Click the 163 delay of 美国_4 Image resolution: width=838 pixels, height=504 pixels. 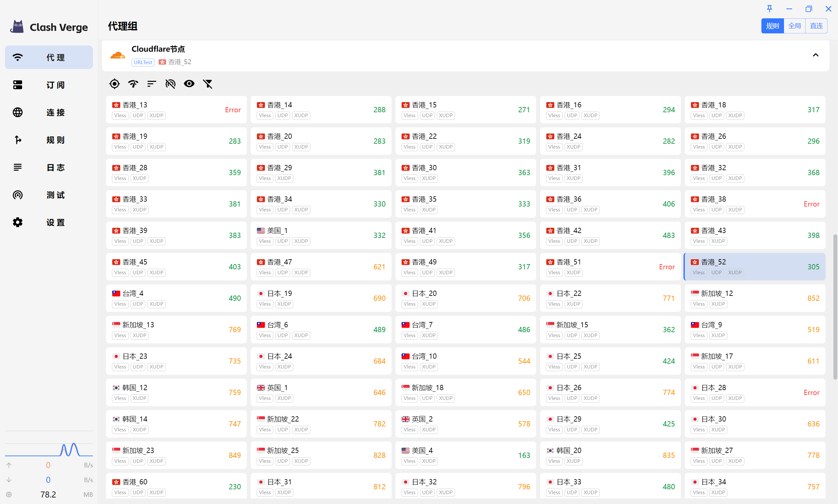coord(524,456)
